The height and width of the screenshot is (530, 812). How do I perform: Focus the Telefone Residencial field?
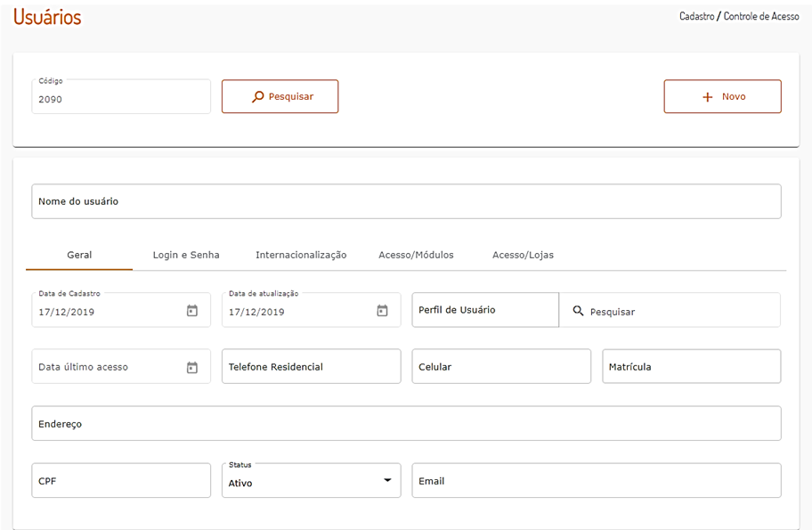pos(311,367)
